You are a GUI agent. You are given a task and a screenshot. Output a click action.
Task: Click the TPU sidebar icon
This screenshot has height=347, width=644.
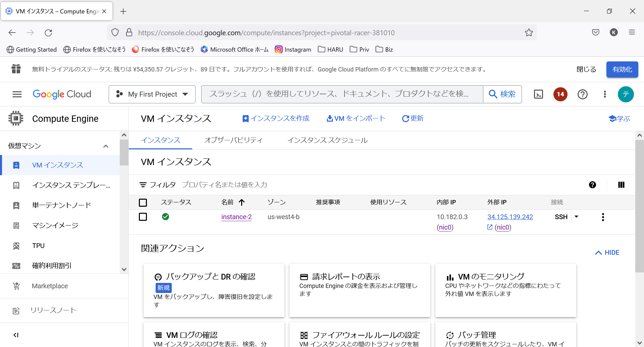coord(16,246)
